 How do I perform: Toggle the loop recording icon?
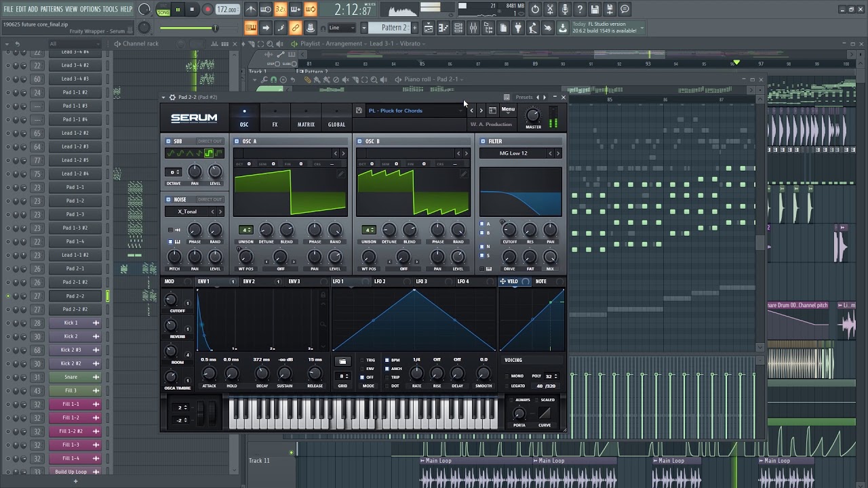(x=311, y=9)
